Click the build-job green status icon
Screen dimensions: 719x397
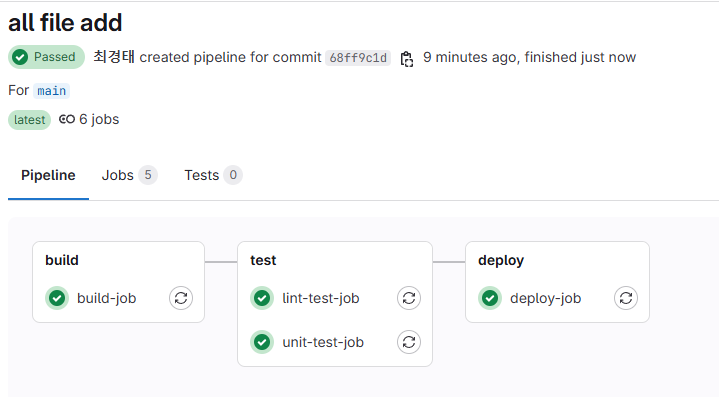(x=57, y=298)
